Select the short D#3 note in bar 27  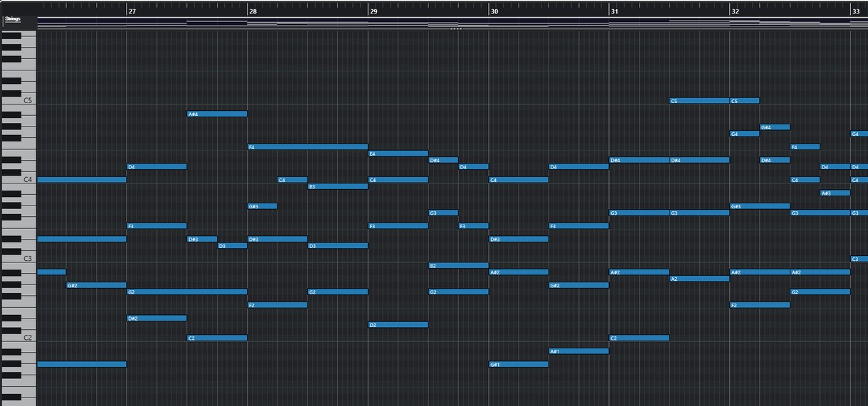tap(202, 240)
